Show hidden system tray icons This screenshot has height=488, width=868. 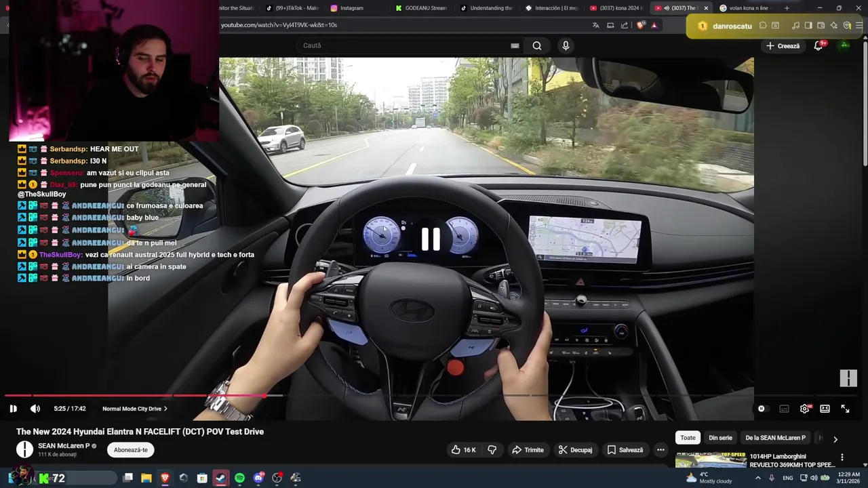coord(757,478)
